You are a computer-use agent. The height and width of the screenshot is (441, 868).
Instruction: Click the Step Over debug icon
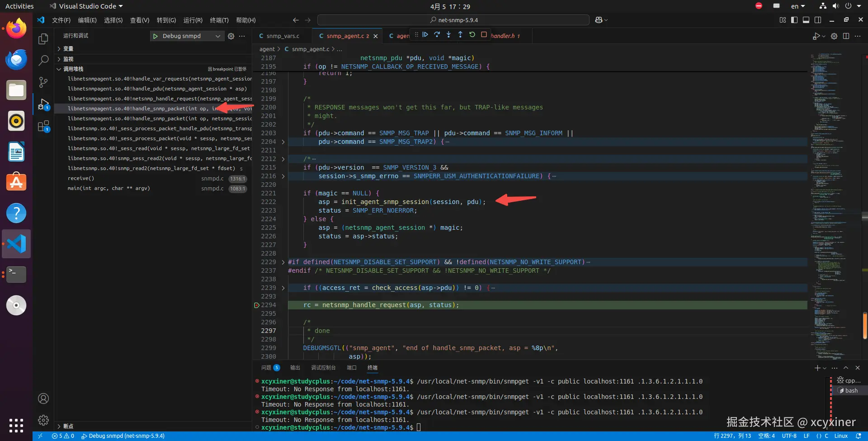[x=437, y=35]
